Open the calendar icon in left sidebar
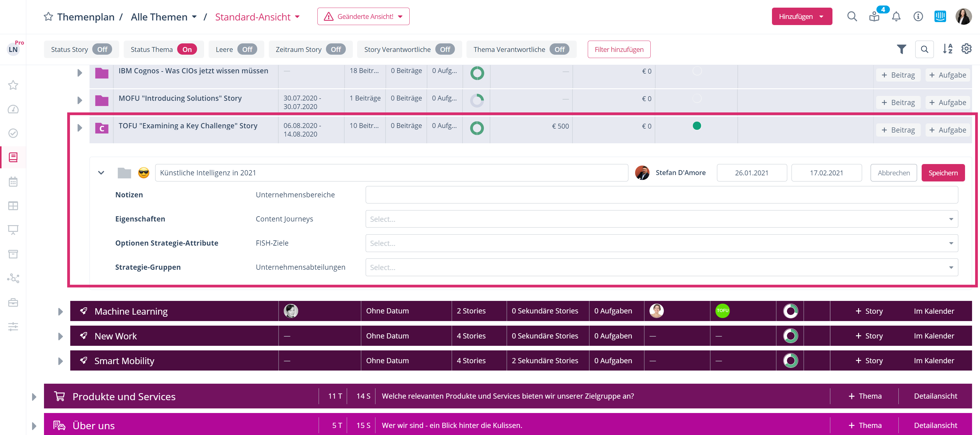The image size is (980, 435). click(13, 181)
